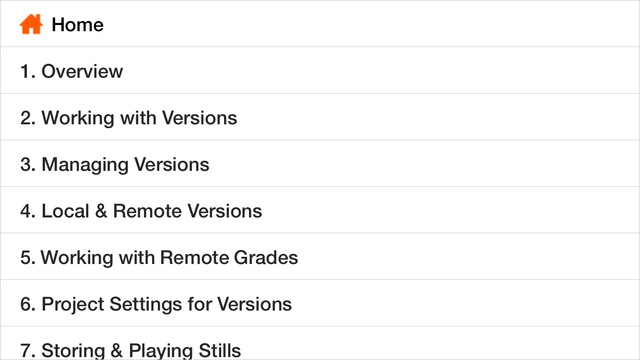Tap the word Overview in the list
Viewport: 640px width, 360px height.
click(x=82, y=71)
